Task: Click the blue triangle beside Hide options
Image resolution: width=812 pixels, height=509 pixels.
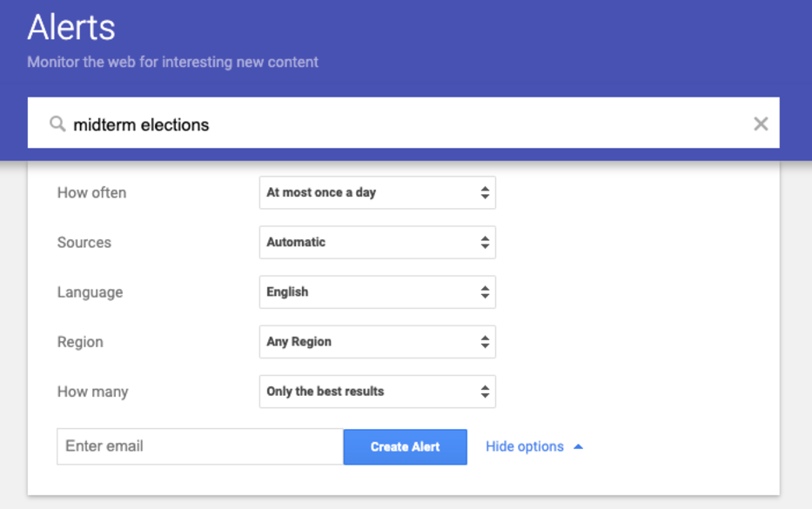Action: pos(579,446)
